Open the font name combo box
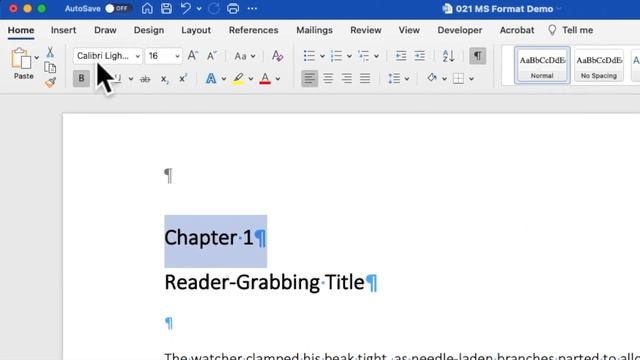Screen dimensions: 640x360 [x=108, y=56]
